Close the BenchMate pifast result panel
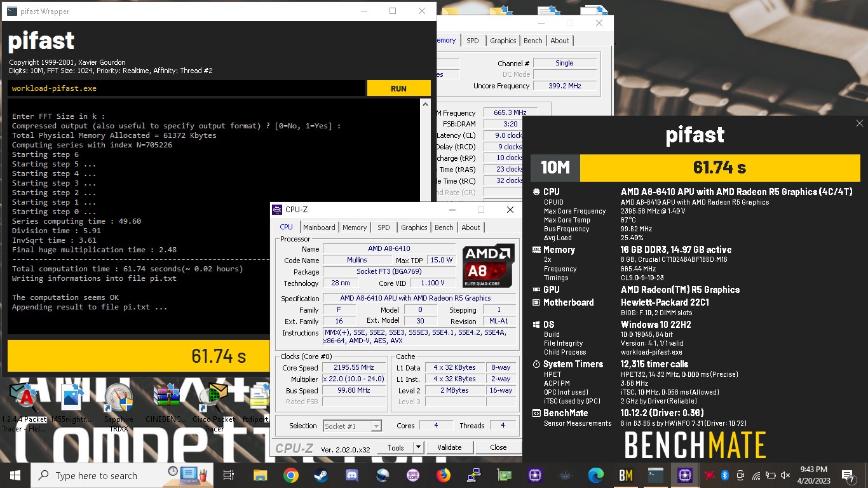The image size is (868, 488). pos(860,123)
